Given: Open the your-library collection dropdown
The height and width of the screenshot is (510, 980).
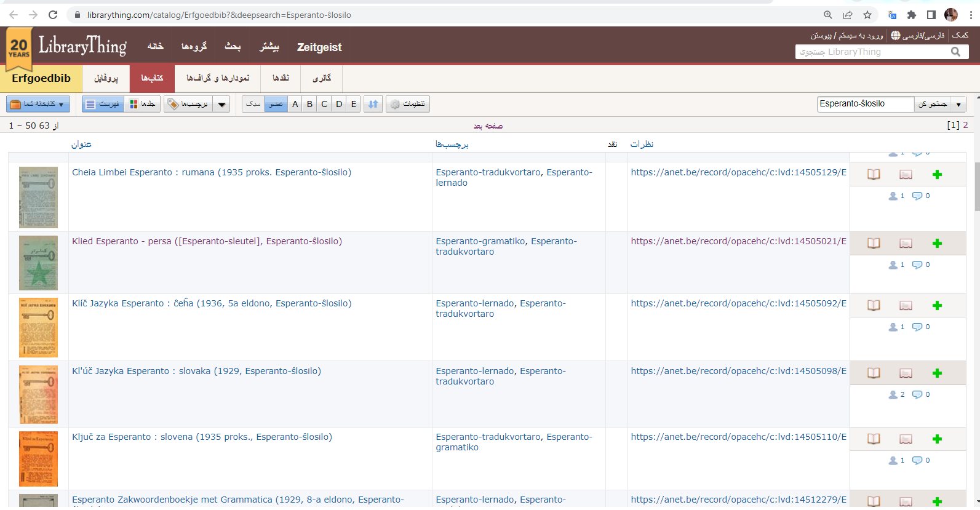Looking at the screenshot, I should pyautogui.click(x=38, y=104).
